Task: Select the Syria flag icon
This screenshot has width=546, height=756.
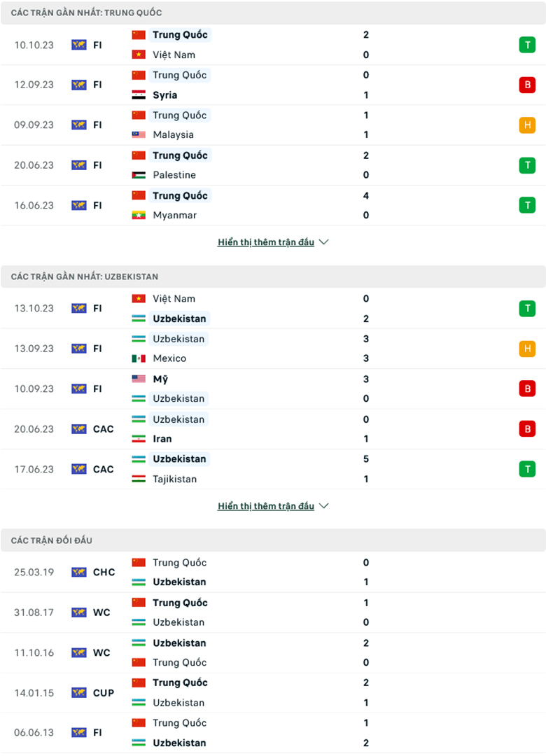Action: tap(139, 94)
